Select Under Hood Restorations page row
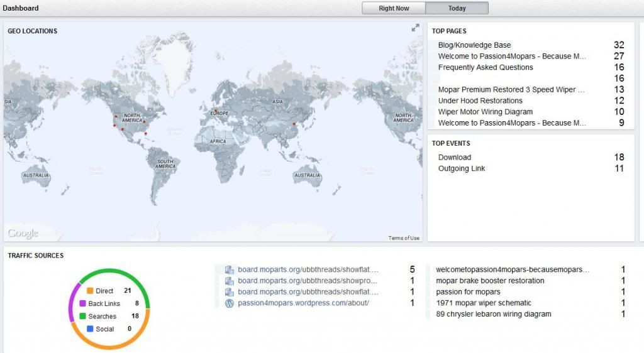This screenshot has width=644, height=353. 531,100
